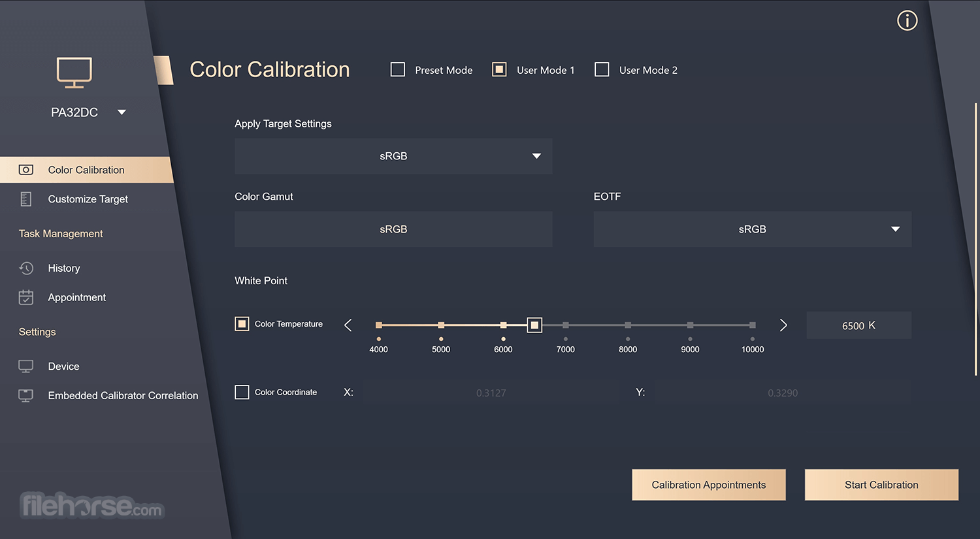Set slider to 10000 marker
The width and height of the screenshot is (980, 539).
753,325
